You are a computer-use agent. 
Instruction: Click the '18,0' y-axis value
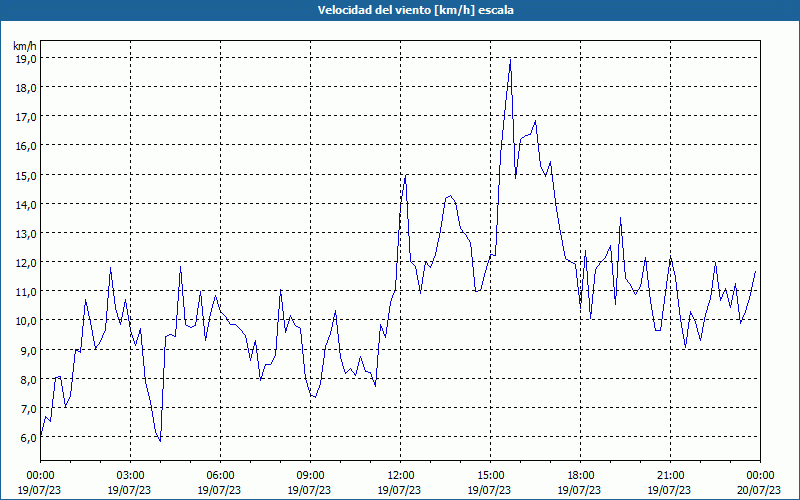[x=26, y=88]
